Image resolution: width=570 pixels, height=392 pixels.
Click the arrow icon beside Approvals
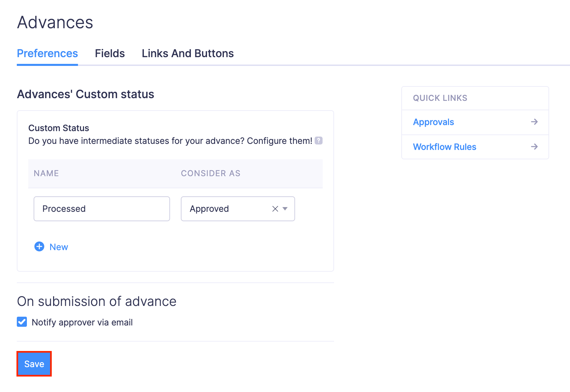pos(534,122)
